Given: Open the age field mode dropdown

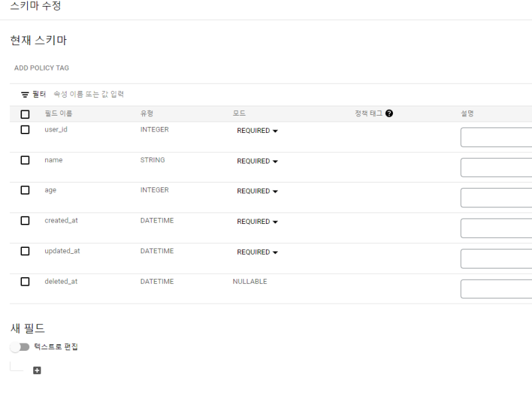Looking at the screenshot, I should pyautogui.click(x=257, y=191).
